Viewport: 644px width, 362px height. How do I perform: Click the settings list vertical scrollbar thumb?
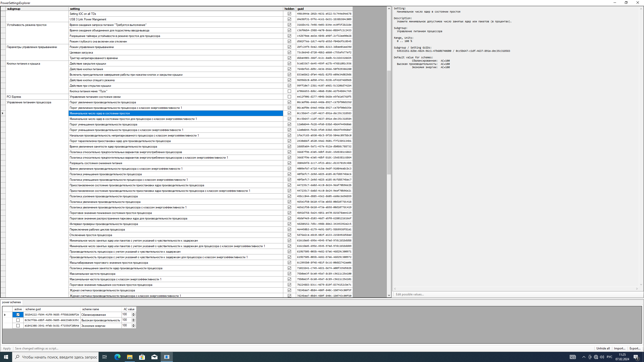tap(389, 122)
